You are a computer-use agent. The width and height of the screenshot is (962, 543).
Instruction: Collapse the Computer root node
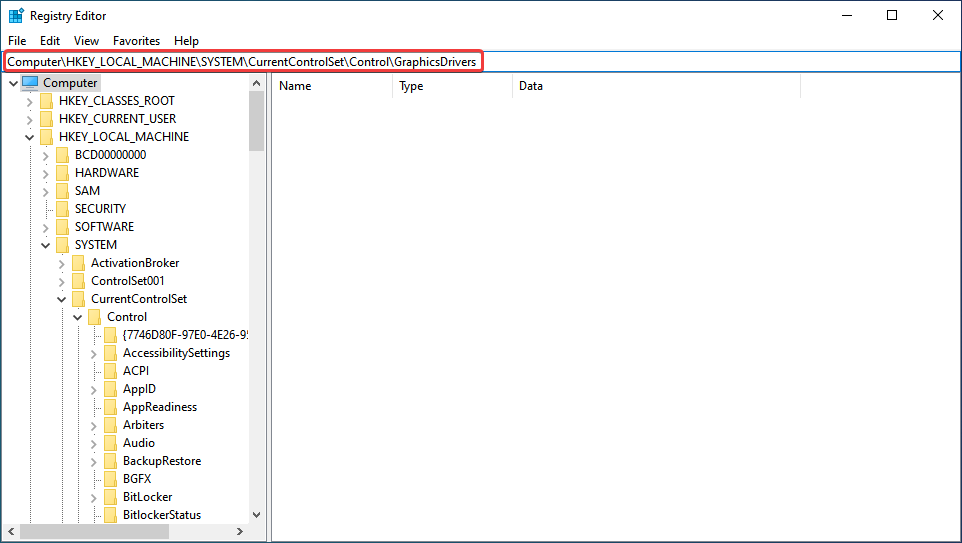click(x=13, y=83)
